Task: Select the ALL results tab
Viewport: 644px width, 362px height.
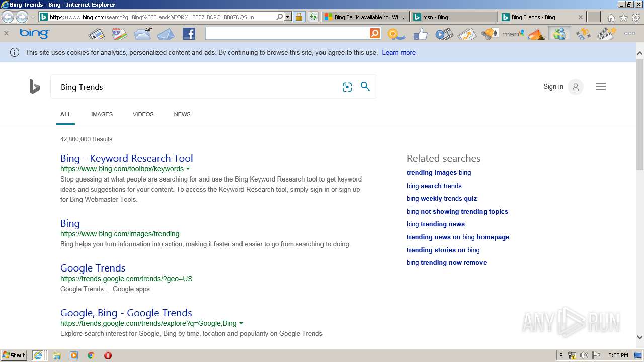Action: point(65,114)
